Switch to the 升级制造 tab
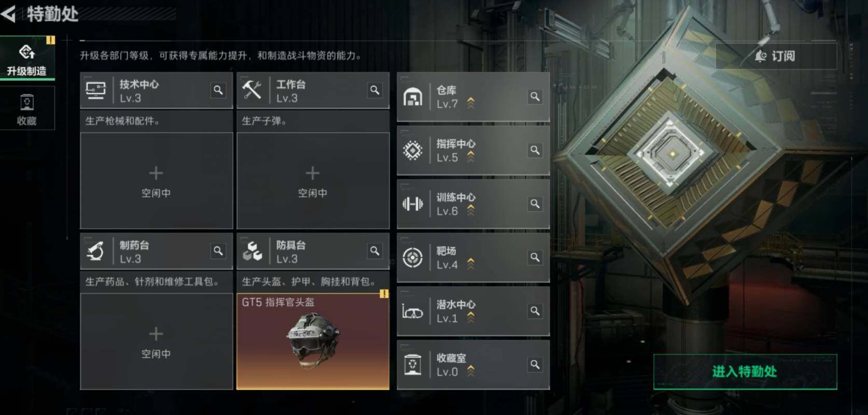The width and height of the screenshot is (868, 415). 27,59
